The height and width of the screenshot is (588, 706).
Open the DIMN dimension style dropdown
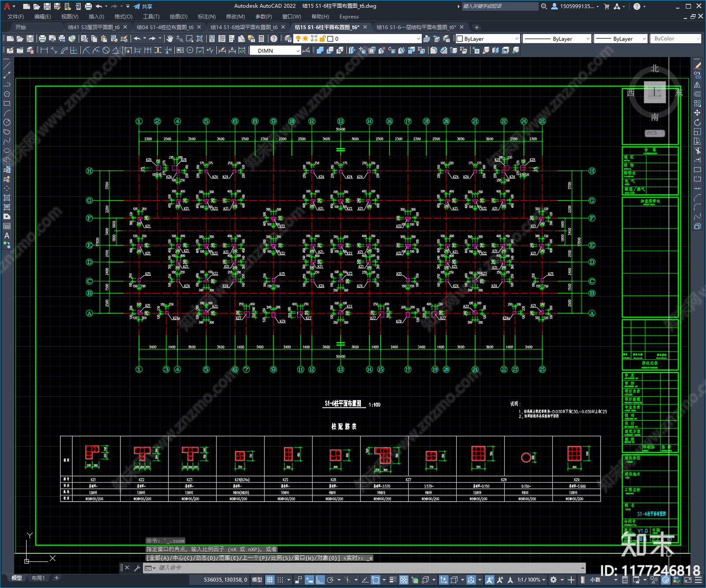[x=275, y=51]
